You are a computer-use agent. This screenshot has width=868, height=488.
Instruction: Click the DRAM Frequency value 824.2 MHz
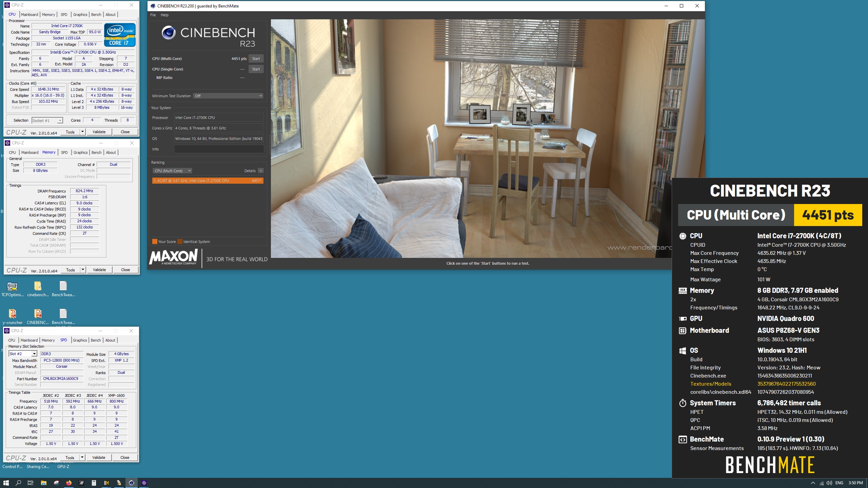click(84, 191)
